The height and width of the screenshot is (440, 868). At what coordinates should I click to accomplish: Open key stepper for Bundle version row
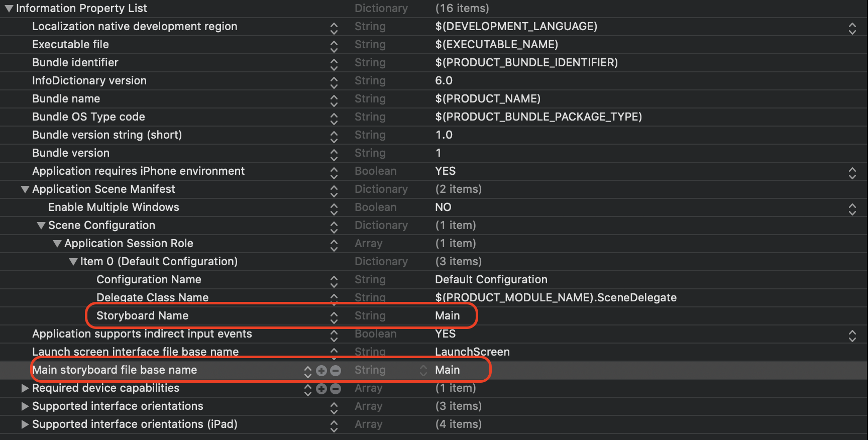click(x=334, y=155)
